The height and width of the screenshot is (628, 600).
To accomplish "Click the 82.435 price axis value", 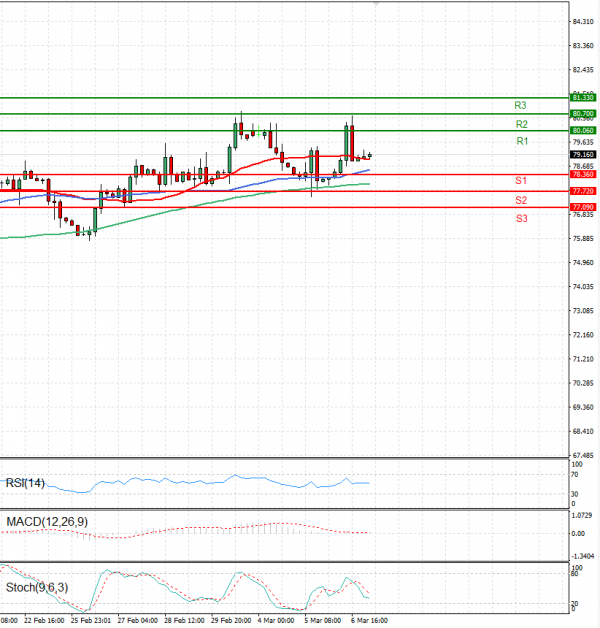I will 583,70.
